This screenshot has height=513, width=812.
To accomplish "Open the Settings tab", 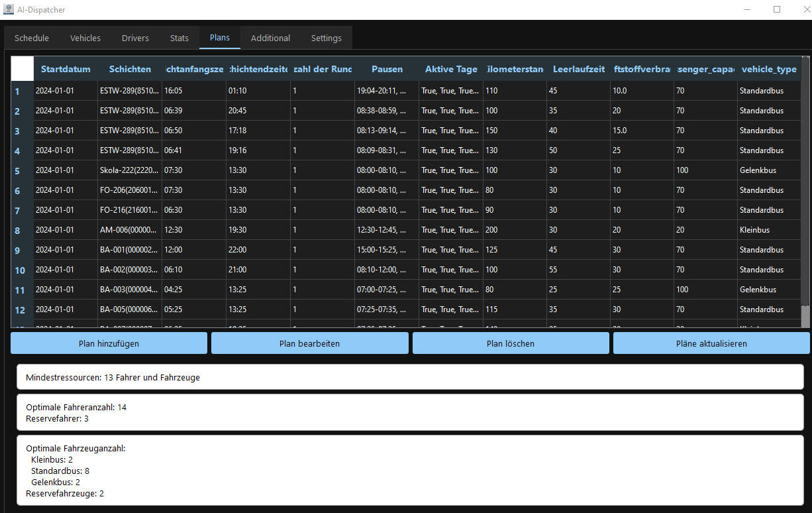I will click(x=327, y=38).
